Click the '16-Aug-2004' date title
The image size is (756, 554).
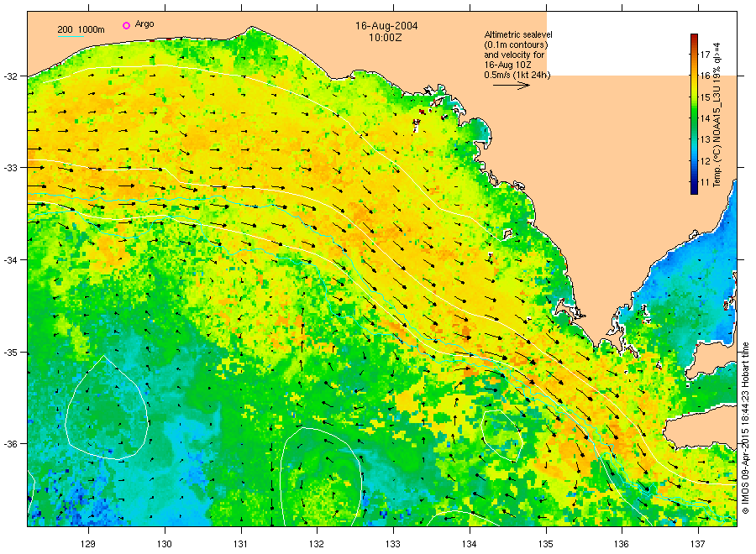click(x=386, y=26)
